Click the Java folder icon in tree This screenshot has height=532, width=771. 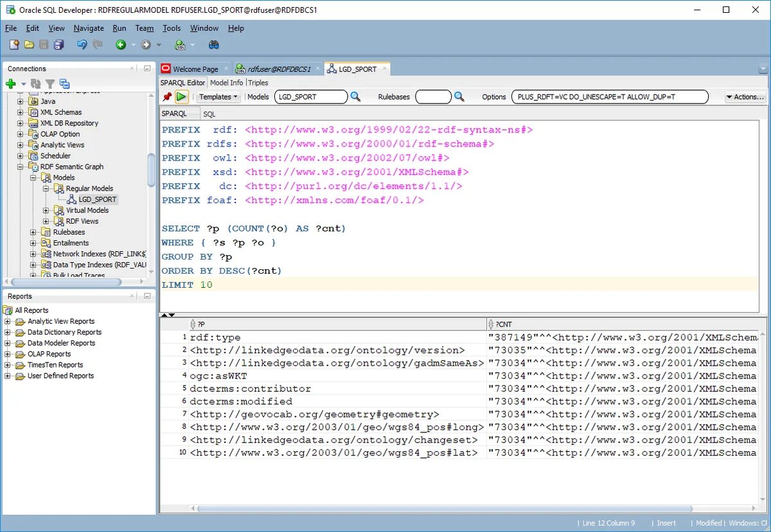click(x=33, y=102)
